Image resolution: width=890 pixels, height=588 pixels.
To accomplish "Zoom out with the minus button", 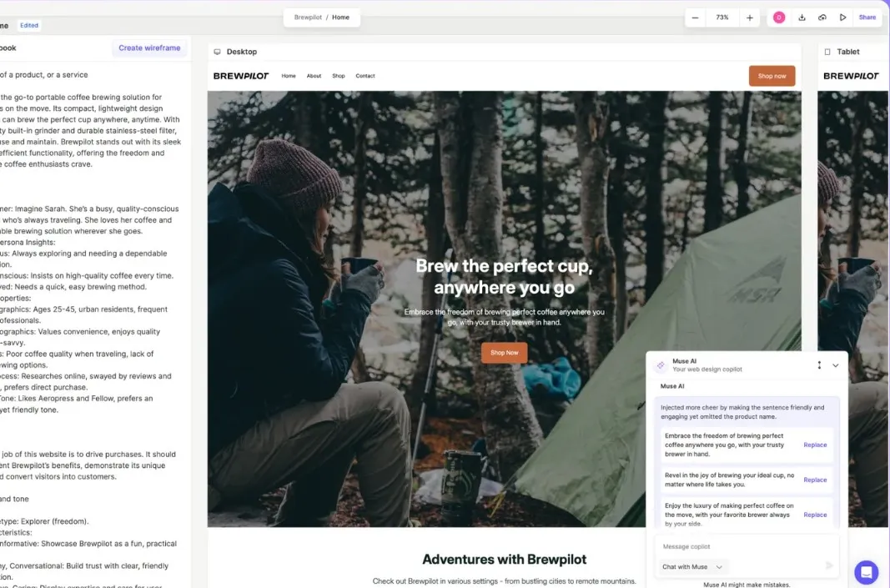I will pyautogui.click(x=695, y=18).
